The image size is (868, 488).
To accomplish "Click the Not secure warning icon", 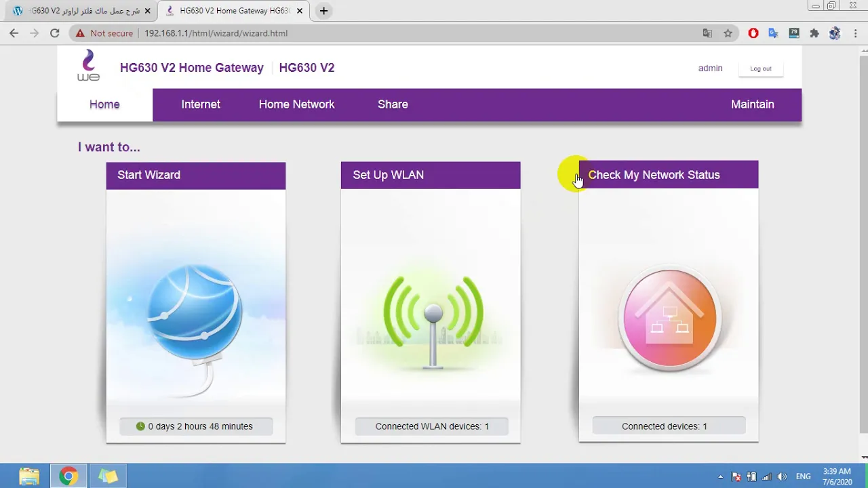I will (80, 33).
